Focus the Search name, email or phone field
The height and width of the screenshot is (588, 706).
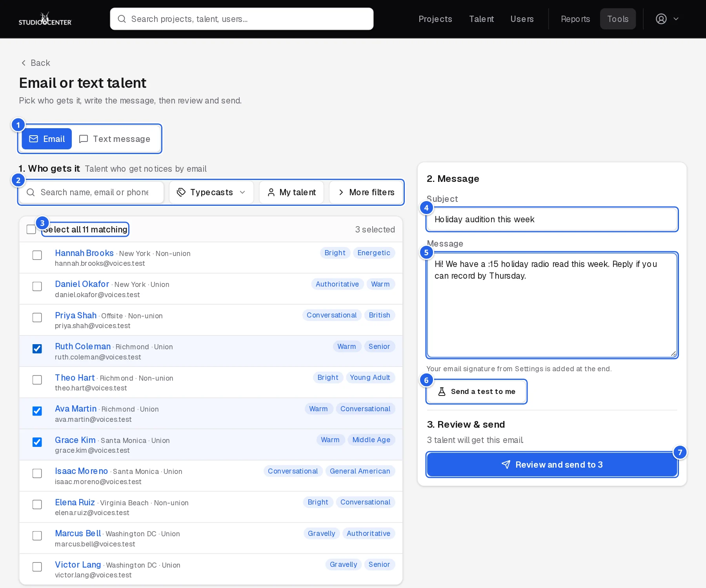pos(91,192)
